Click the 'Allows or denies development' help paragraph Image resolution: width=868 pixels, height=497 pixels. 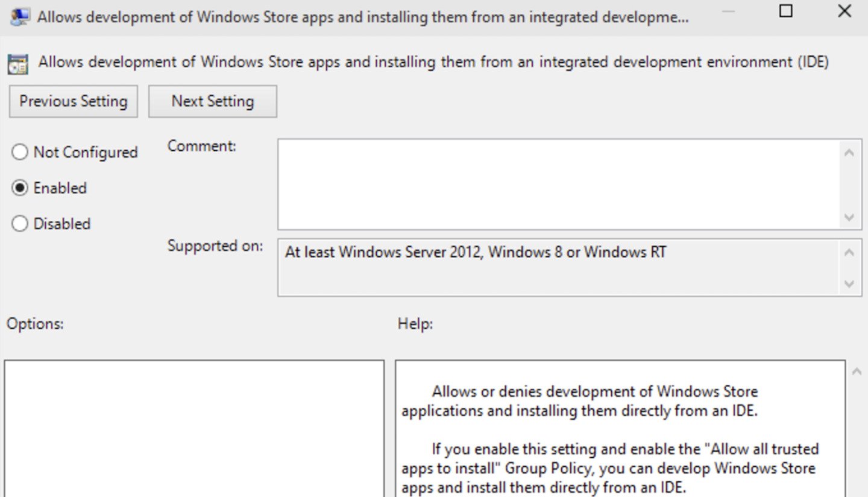pyautogui.click(x=579, y=401)
